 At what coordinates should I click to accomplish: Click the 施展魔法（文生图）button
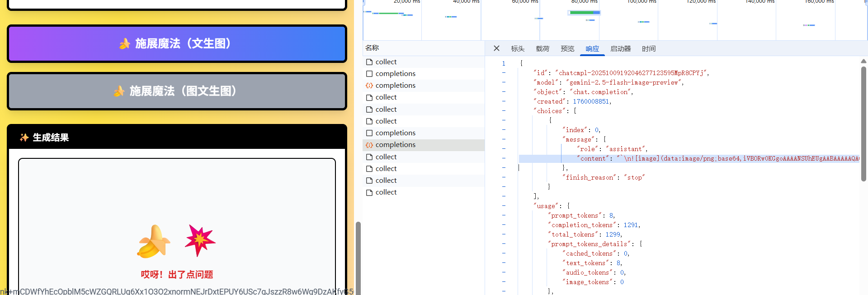(177, 43)
